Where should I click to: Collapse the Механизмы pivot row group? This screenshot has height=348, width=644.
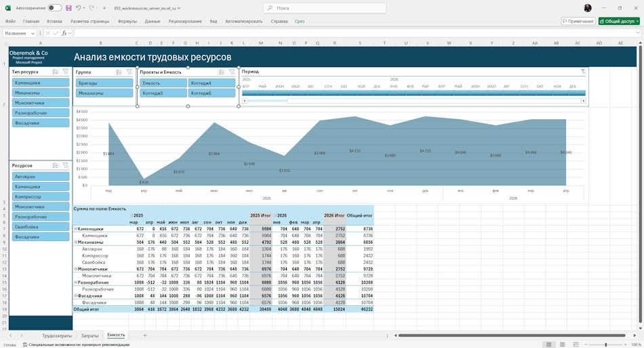coord(75,242)
